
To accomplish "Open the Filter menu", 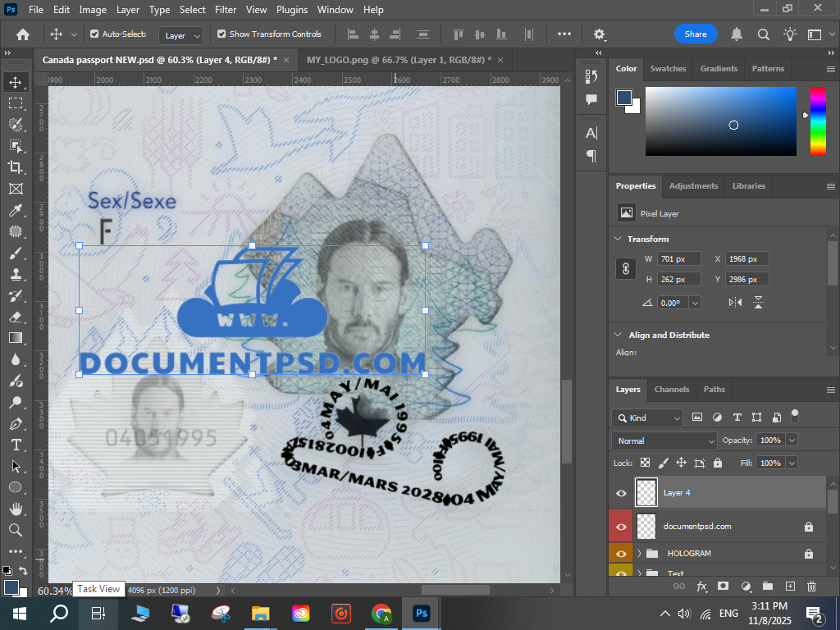I will [225, 10].
